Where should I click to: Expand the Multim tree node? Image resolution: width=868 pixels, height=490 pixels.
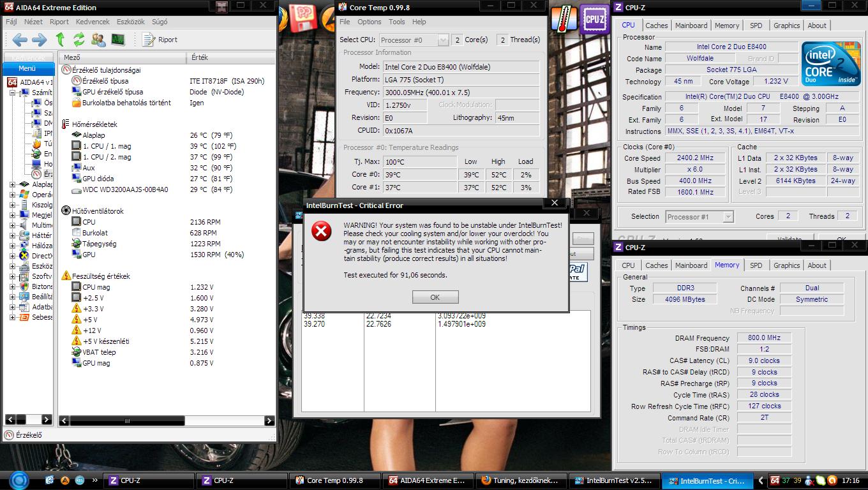click(x=12, y=225)
